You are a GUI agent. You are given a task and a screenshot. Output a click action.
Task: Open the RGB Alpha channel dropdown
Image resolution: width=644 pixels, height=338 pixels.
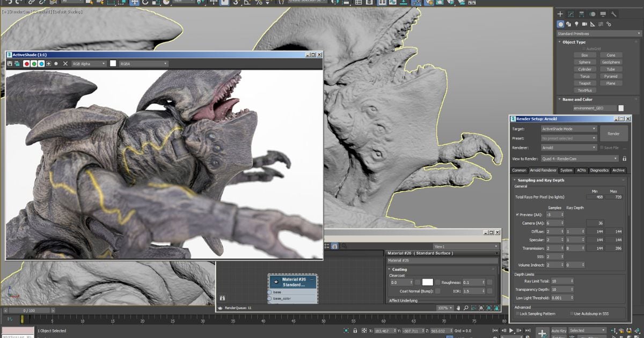pyautogui.click(x=89, y=63)
